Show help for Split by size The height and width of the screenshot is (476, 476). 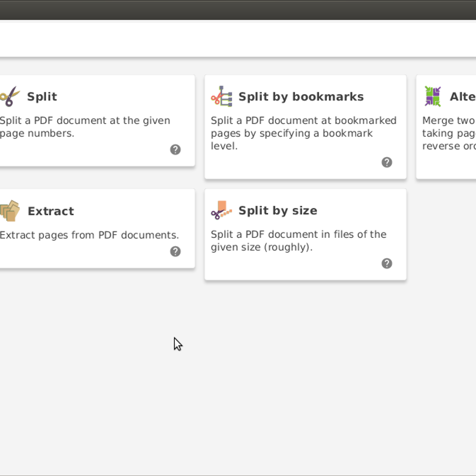(386, 264)
